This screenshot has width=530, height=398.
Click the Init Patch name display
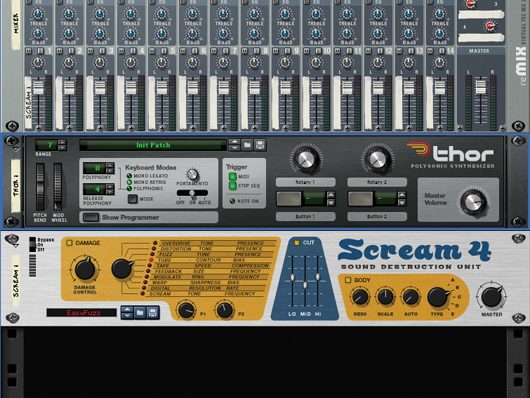point(153,145)
